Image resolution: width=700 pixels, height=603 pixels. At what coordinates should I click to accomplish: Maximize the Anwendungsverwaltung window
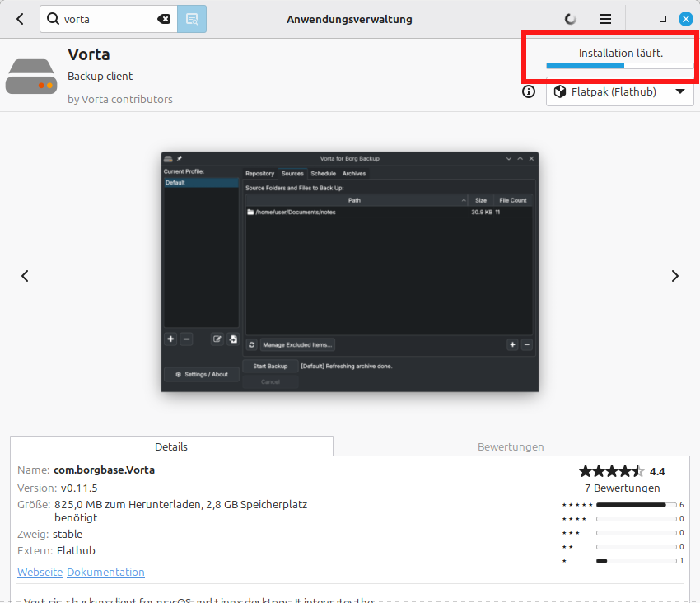click(x=663, y=19)
